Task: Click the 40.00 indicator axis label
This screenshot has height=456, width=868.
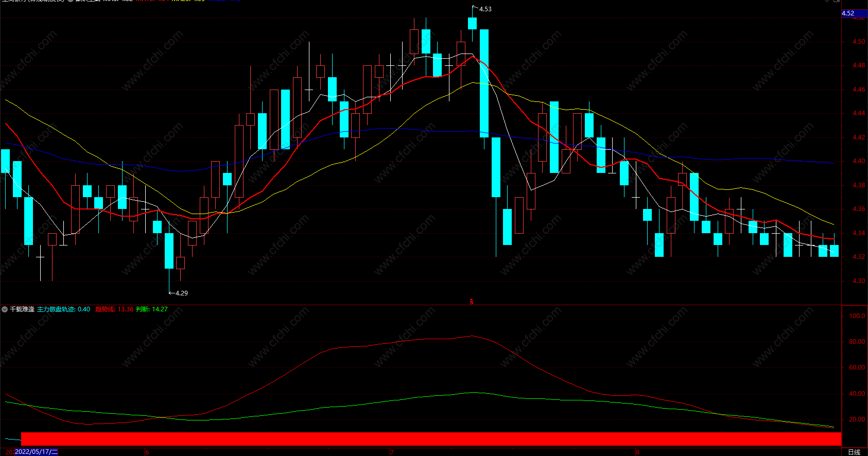Action: click(857, 394)
